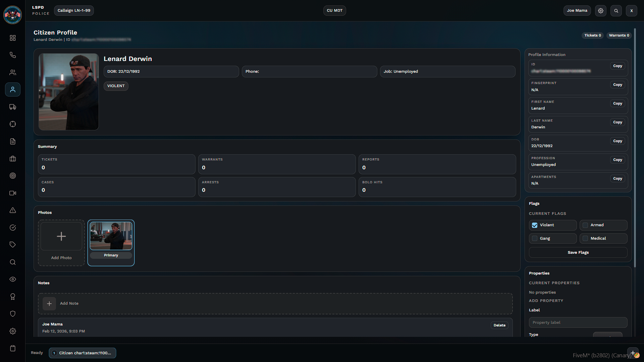
Task: Delete the Joe Mama note
Action: [x=499, y=325]
